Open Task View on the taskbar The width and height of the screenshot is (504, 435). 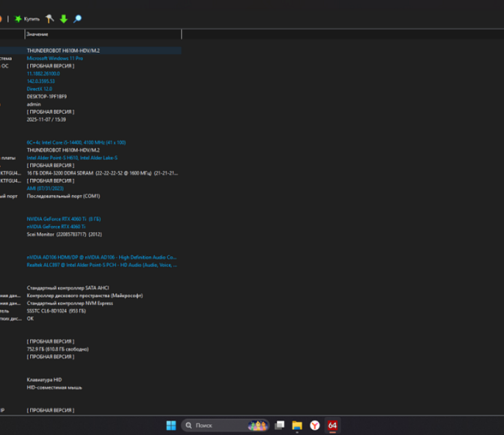(279, 425)
